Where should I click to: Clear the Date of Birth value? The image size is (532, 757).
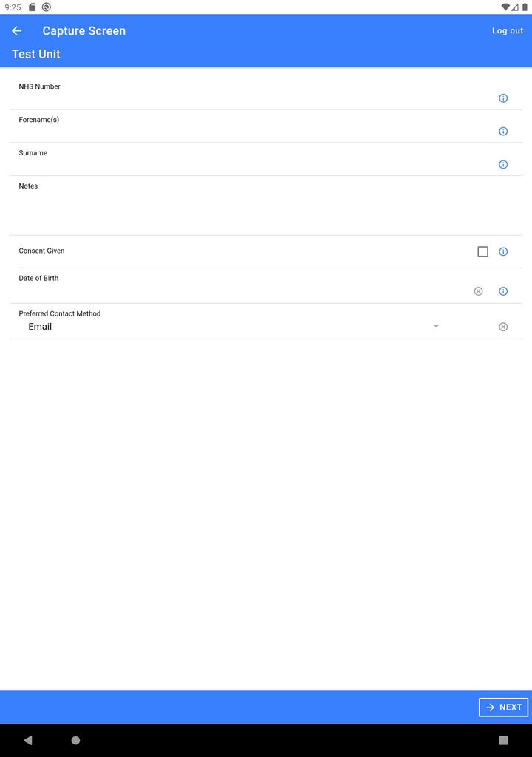point(478,291)
